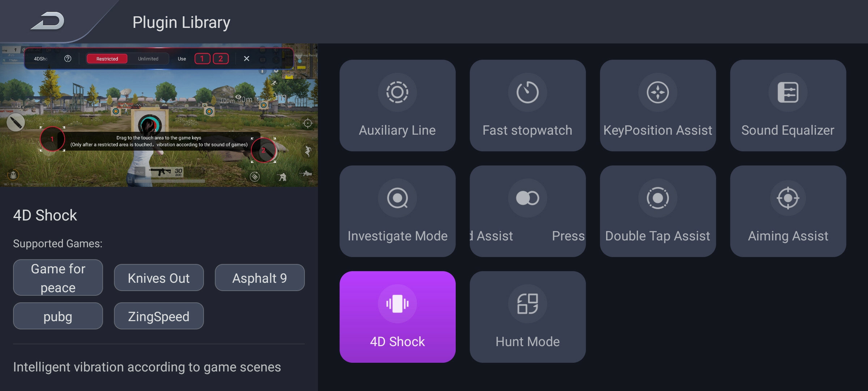Select the Fast stopwatch plugin icon
The image size is (868, 391).
click(x=527, y=92)
